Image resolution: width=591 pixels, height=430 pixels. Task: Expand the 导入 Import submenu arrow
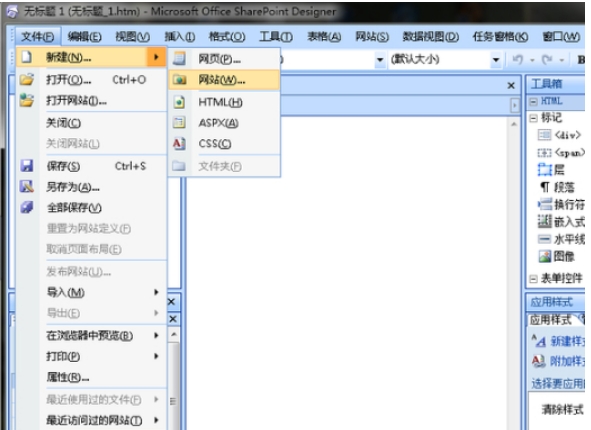156,292
